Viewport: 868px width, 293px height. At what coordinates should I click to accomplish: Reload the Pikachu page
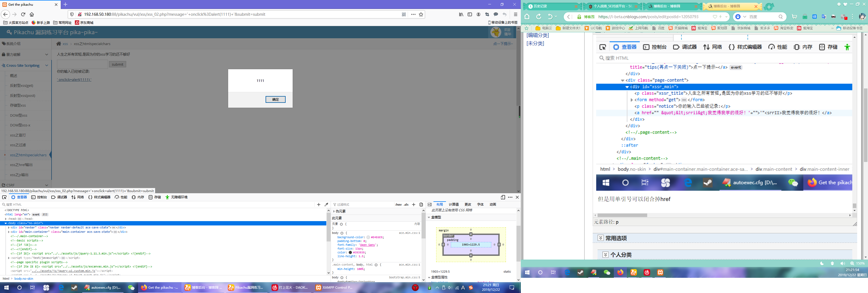[23, 14]
